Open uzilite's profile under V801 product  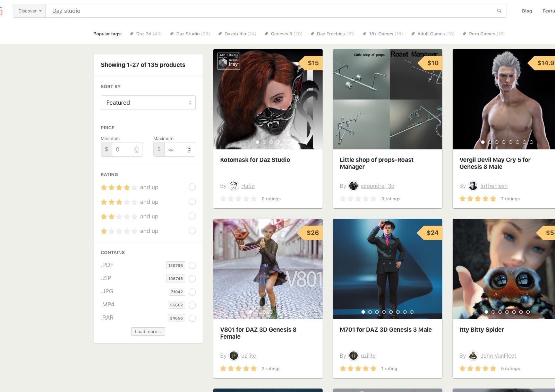click(x=248, y=356)
